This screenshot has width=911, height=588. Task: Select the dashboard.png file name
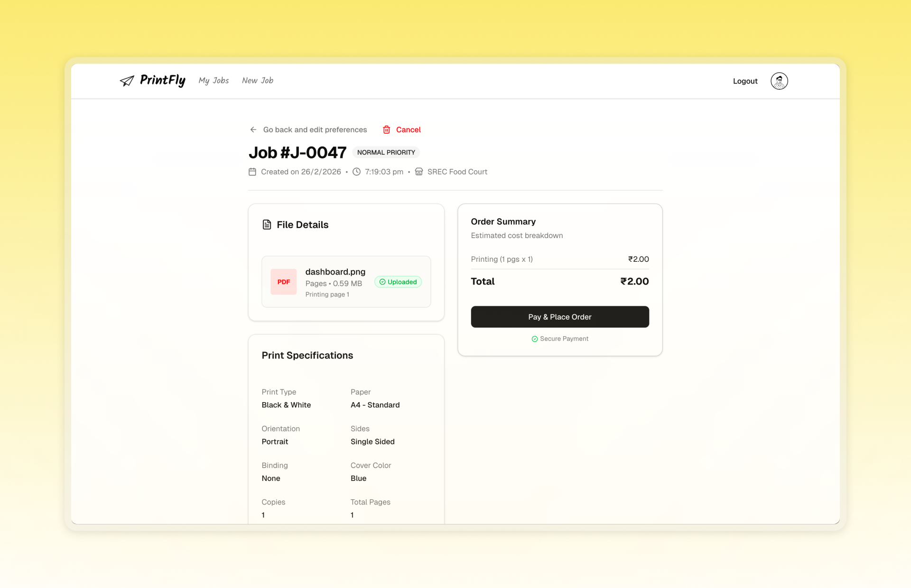(335, 272)
